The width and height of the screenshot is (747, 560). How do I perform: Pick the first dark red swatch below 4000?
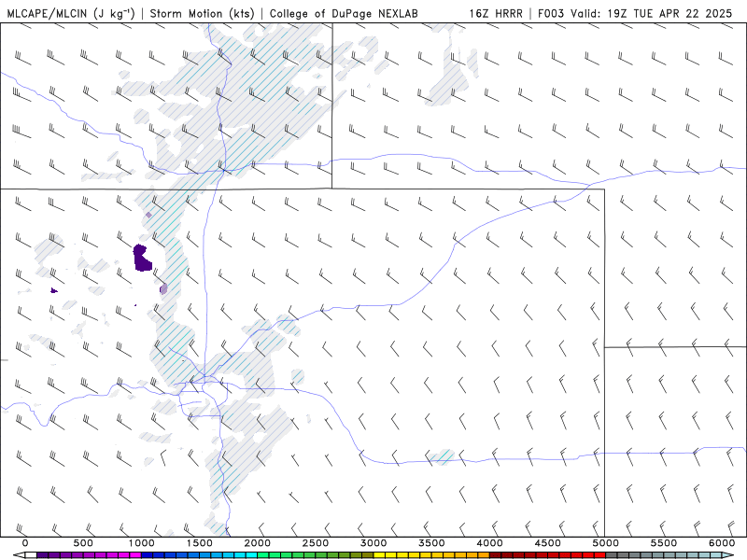[496, 555]
